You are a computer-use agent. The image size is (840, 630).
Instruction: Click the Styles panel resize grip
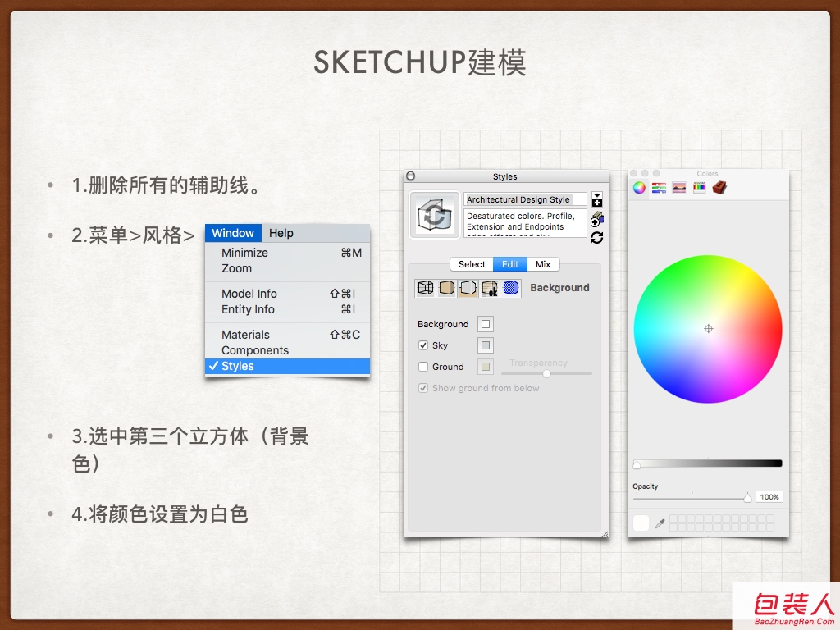click(x=605, y=533)
